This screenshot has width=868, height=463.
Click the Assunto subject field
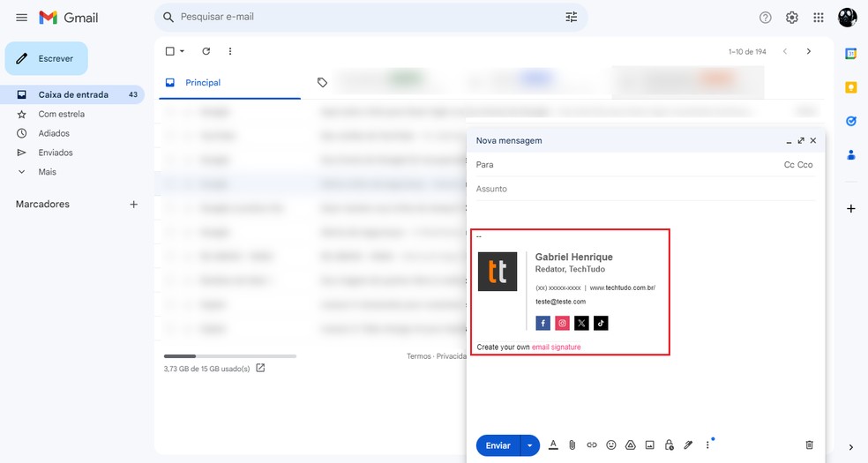tap(644, 189)
